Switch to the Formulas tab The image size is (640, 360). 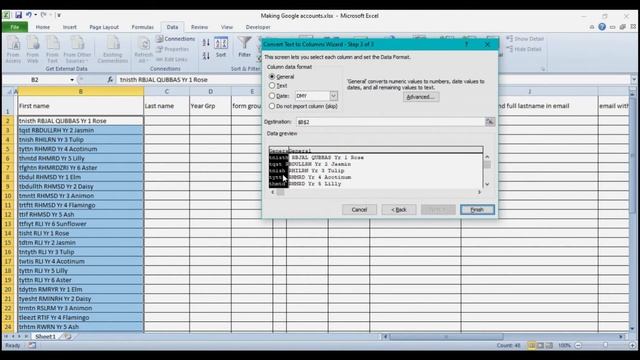pos(142,27)
